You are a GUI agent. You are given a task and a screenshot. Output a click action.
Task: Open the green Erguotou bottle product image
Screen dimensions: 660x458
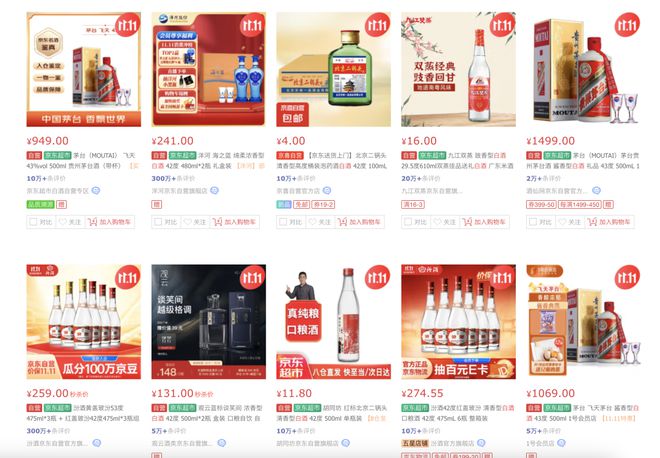pyautogui.click(x=333, y=69)
